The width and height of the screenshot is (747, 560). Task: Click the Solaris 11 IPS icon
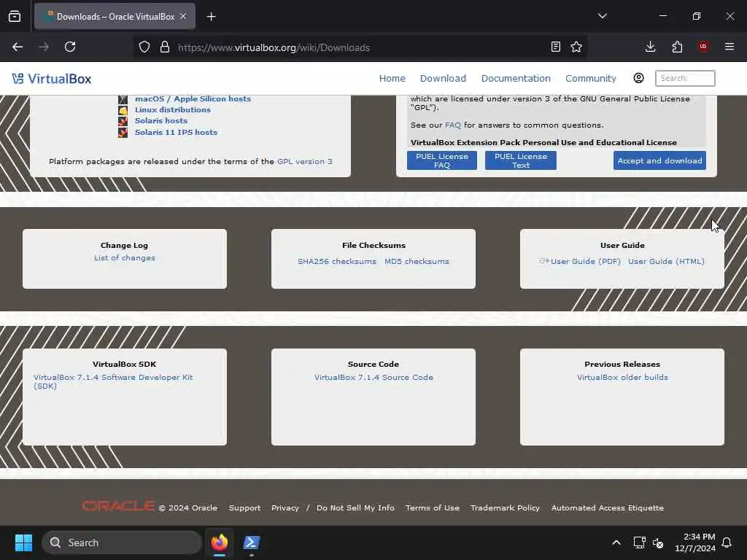123,133
